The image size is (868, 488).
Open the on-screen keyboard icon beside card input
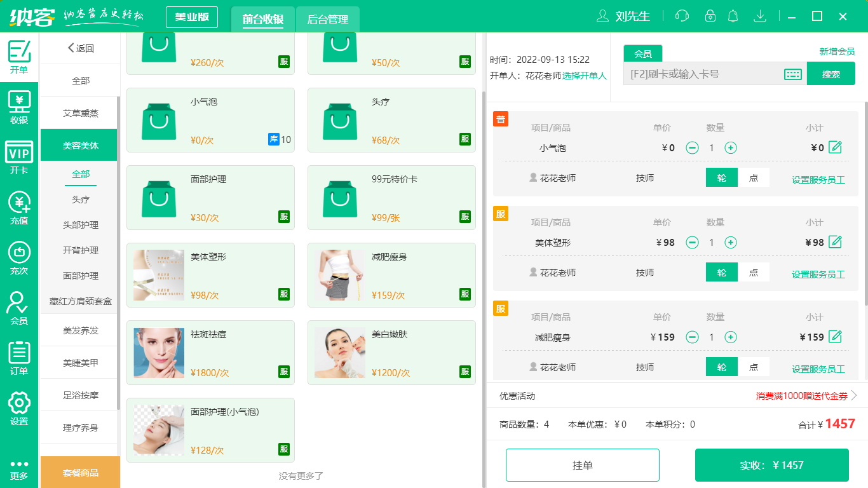coord(791,73)
